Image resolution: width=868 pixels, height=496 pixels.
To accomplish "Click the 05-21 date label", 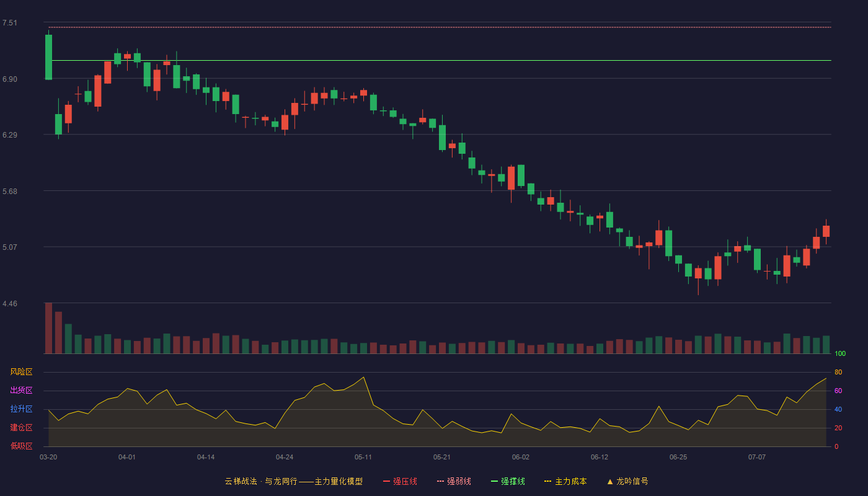I will tap(442, 457).
